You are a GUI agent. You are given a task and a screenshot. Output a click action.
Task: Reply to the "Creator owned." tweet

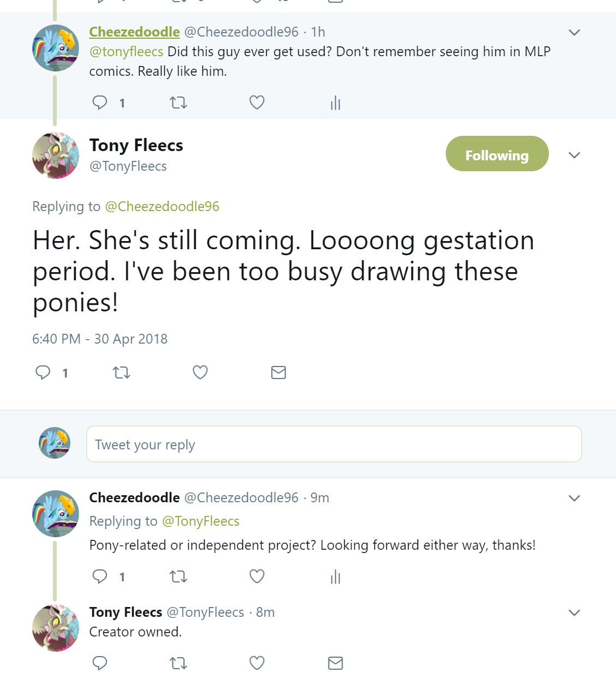tap(100, 663)
